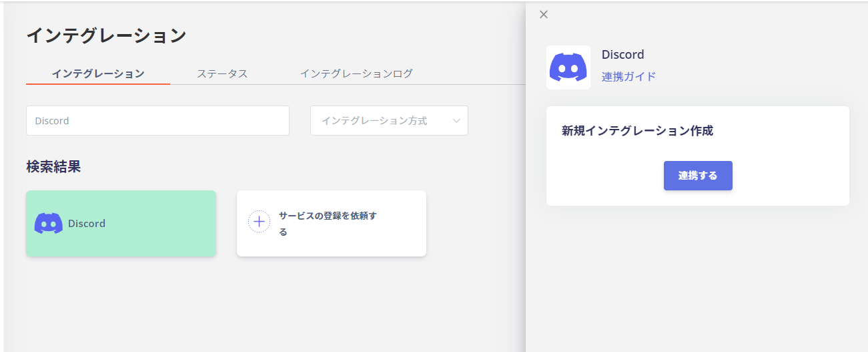Image resolution: width=868 pixels, height=352 pixels.
Task: Click the 新規インテグレーション作成 heading
Action: click(x=637, y=131)
